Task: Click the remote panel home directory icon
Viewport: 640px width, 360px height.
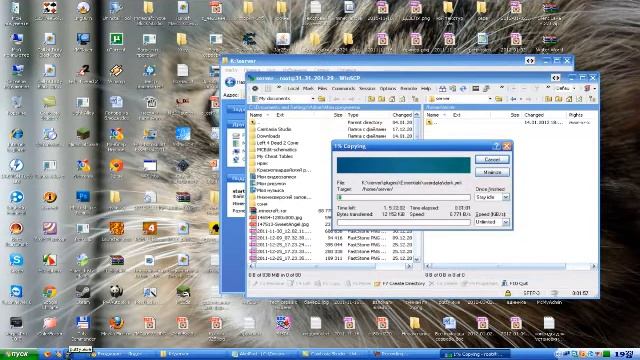Action: pyautogui.click(x=569, y=99)
